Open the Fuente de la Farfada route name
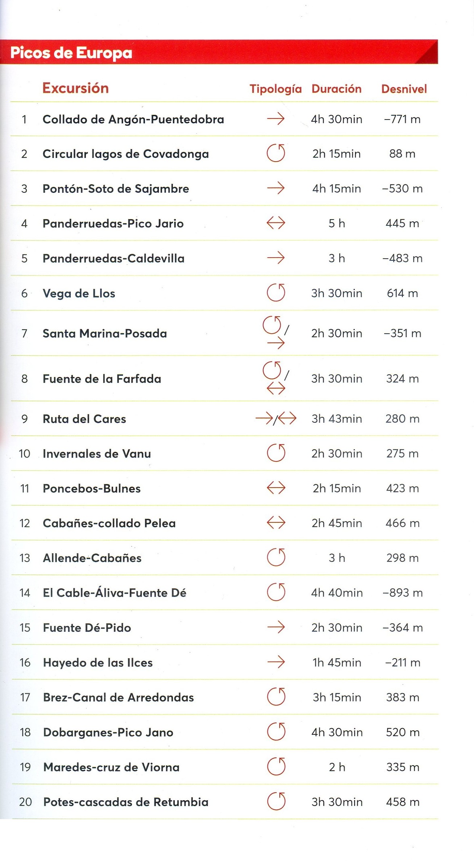Image resolution: width=474 pixels, height=868 pixels. pos(102,379)
